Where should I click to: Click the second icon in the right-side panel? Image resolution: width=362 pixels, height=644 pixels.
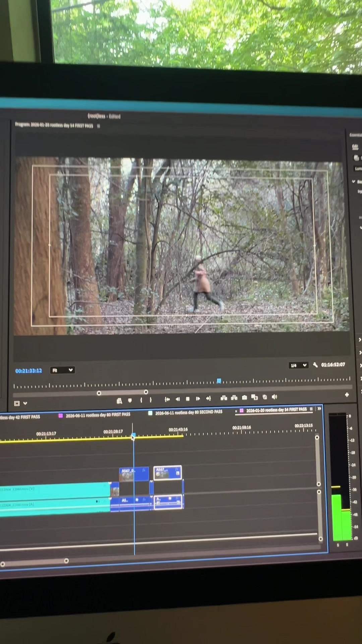point(356,158)
